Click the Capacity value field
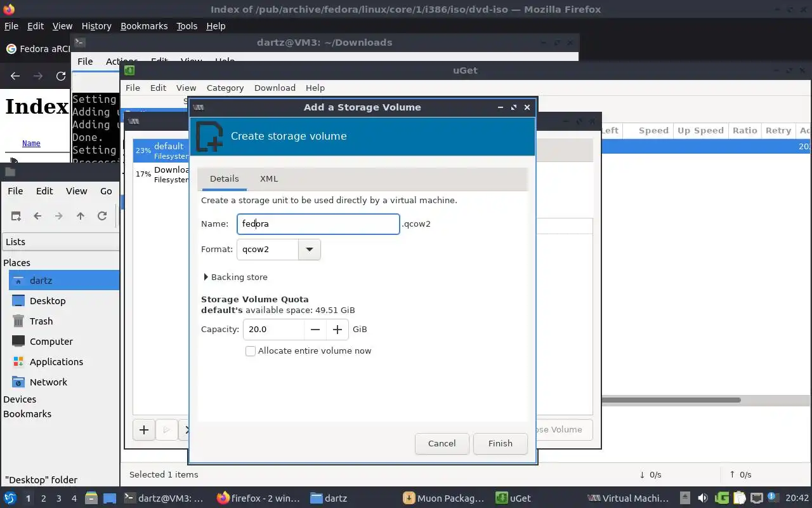 tap(273, 329)
